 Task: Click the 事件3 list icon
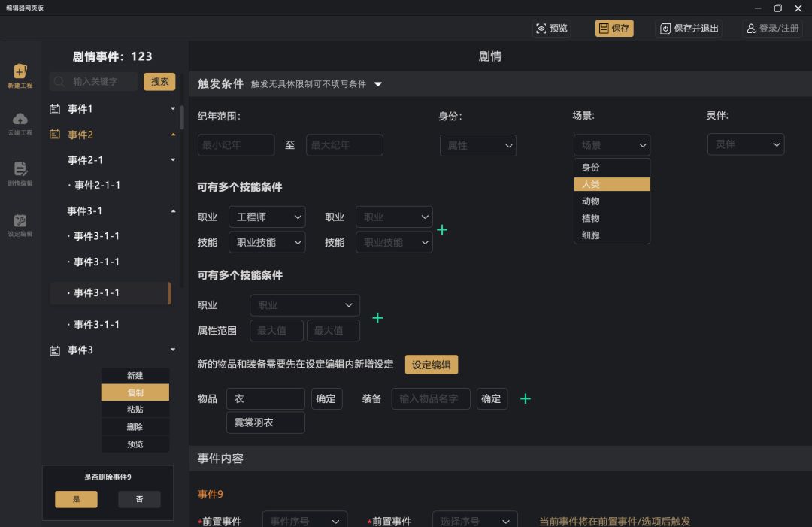pos(54,350)
